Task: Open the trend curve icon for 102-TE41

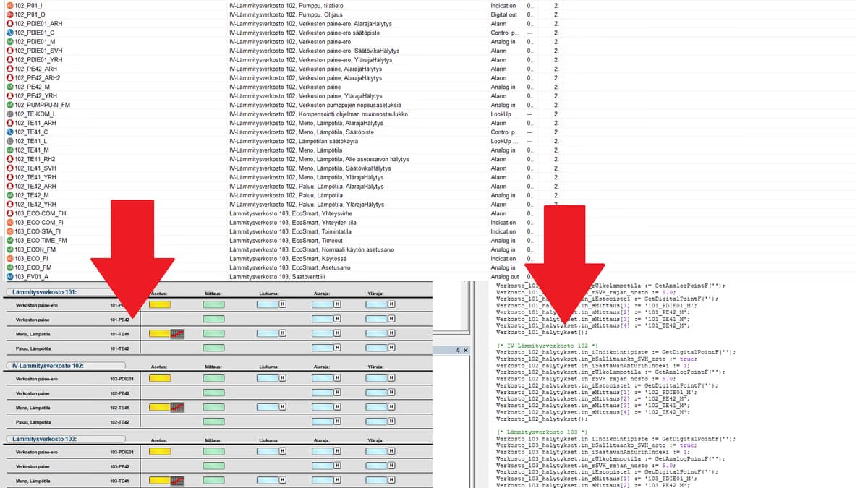Action: 177,408
